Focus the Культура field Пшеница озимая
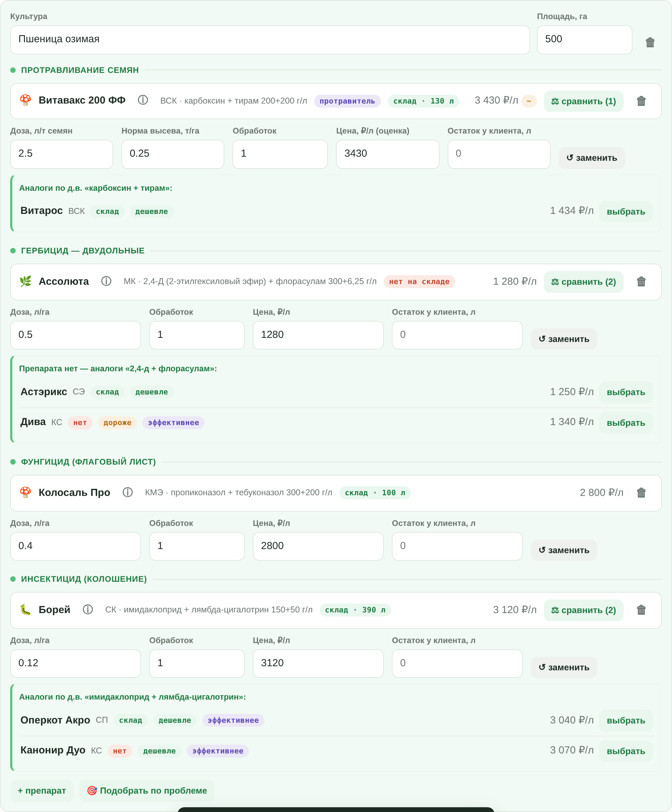This screenshot has width=672, height=812. pos(270,40)
